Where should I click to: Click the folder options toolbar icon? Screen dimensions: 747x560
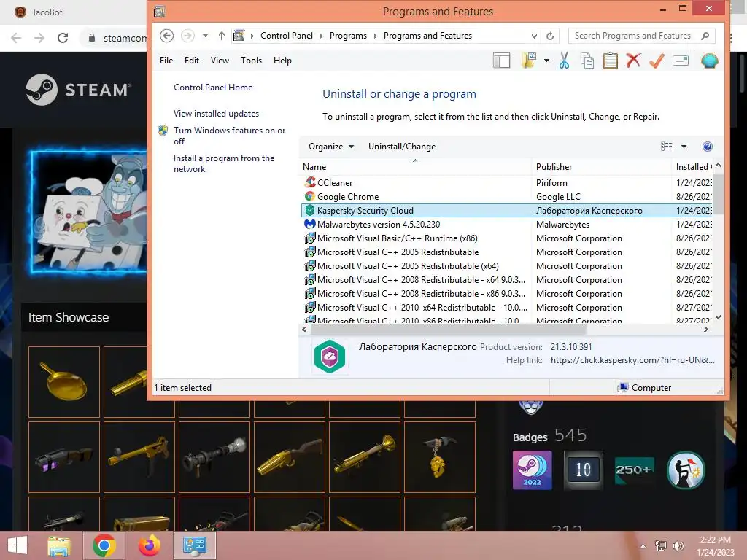(x=530, y=61)
